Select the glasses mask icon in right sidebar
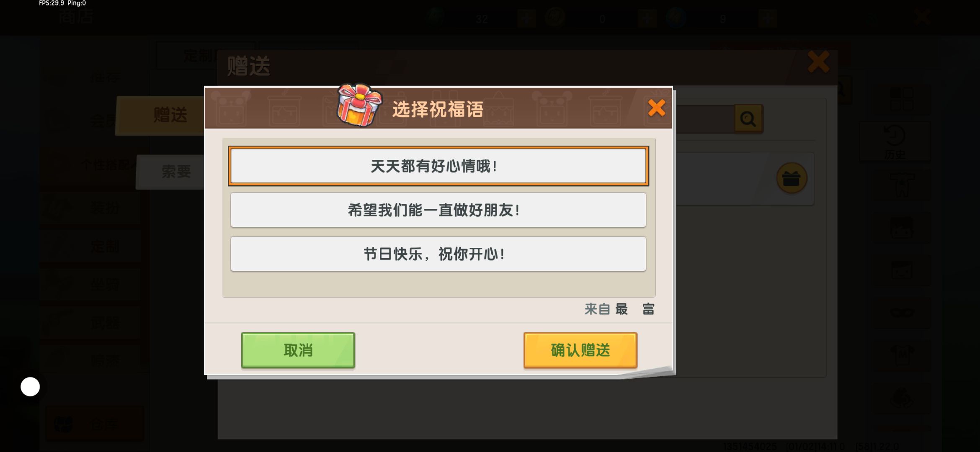This screenshot has height=452, width=980. pyautogui.click(x=903, y=313)
